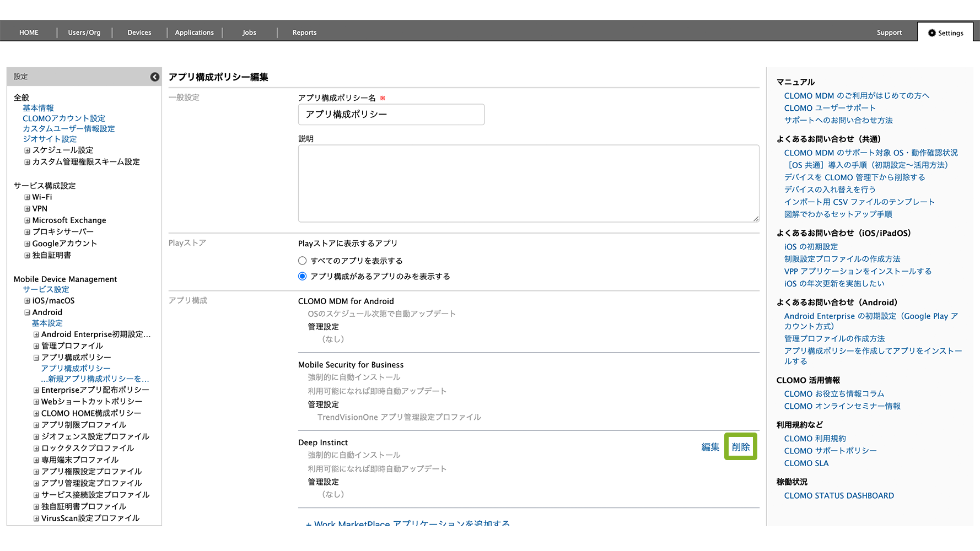
Task: Expand the Wi-Fi tree node
Action: click(27, 197)
